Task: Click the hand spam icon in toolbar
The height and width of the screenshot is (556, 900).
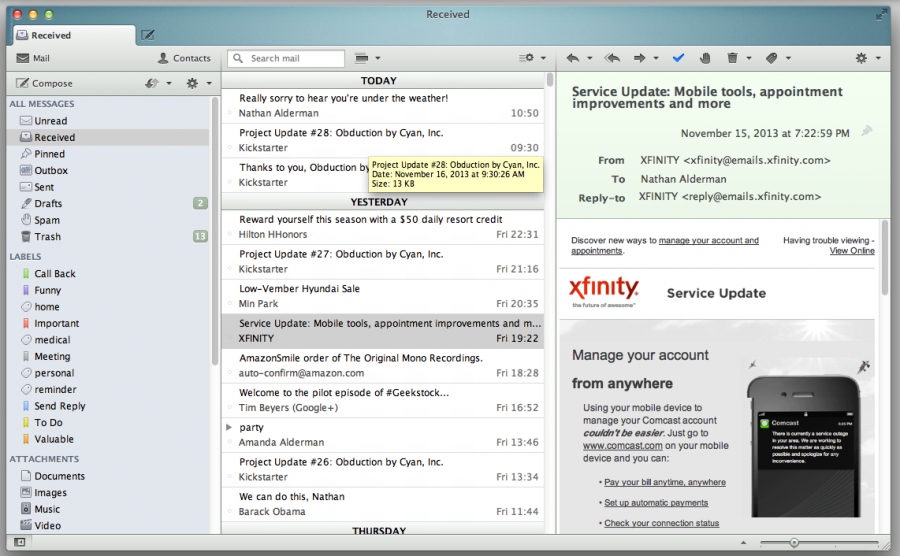Action: click(x=705, y=58)
